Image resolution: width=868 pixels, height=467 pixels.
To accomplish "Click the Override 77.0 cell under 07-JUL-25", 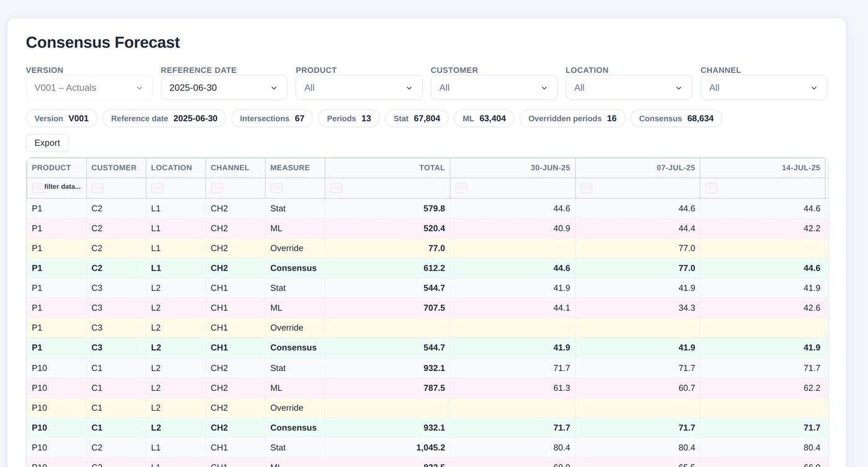I will tap(637, 248).
